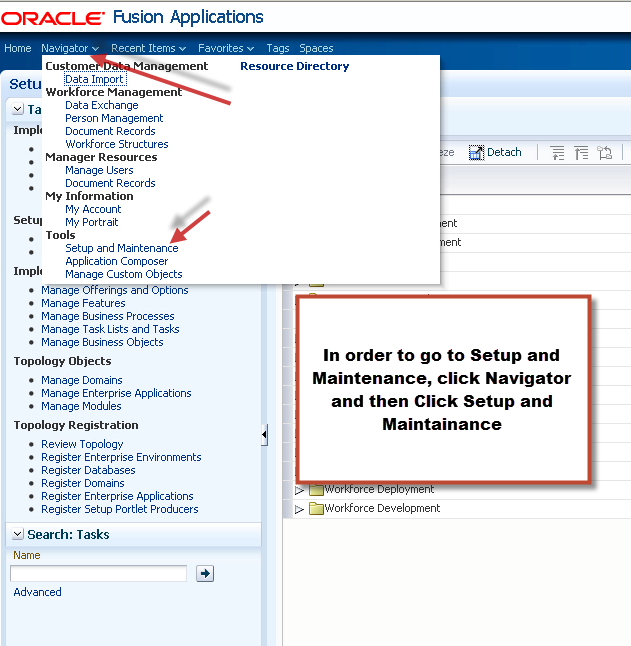Screen dimensions: 631x646
Task: Select the Workforce Deployment row label
Action: [x=379, y=489]
